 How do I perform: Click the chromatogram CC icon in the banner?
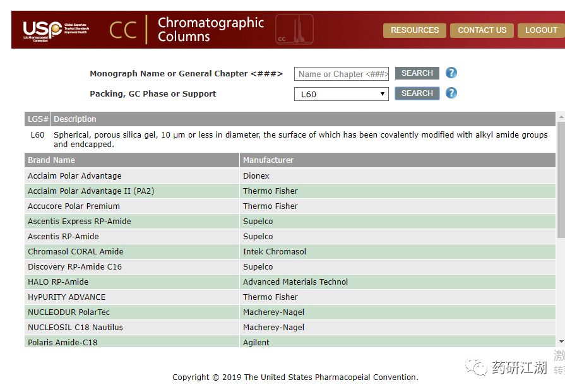[294, 29]
